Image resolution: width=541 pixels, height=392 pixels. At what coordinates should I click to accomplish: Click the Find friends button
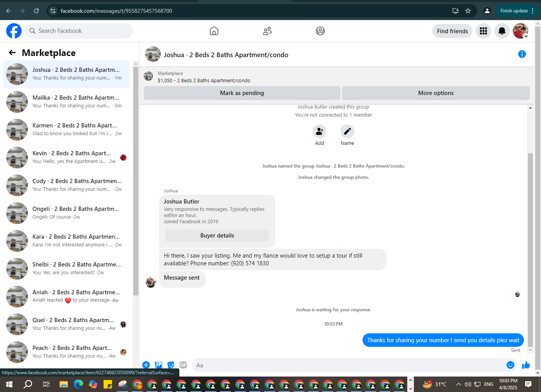coord(453,31)
